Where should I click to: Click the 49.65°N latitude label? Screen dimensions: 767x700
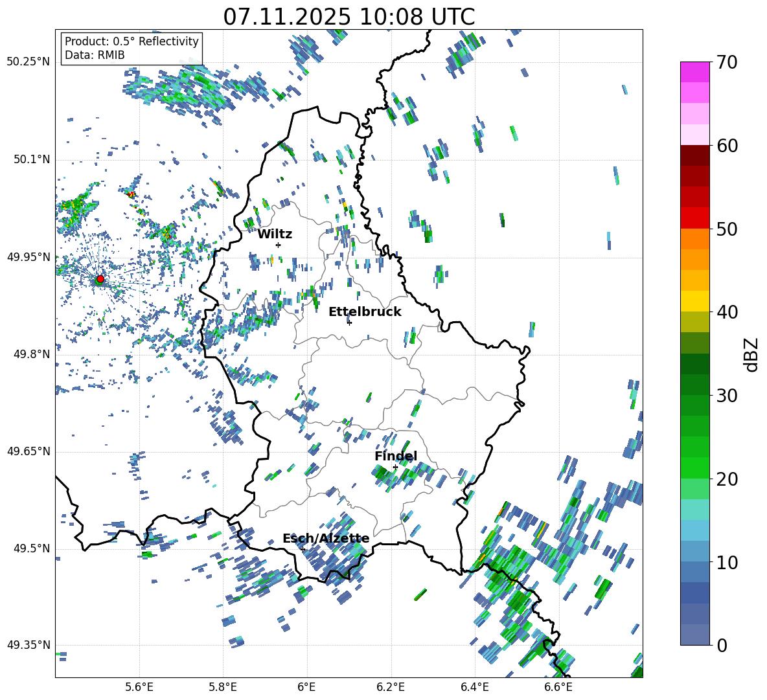pos(29,451)
